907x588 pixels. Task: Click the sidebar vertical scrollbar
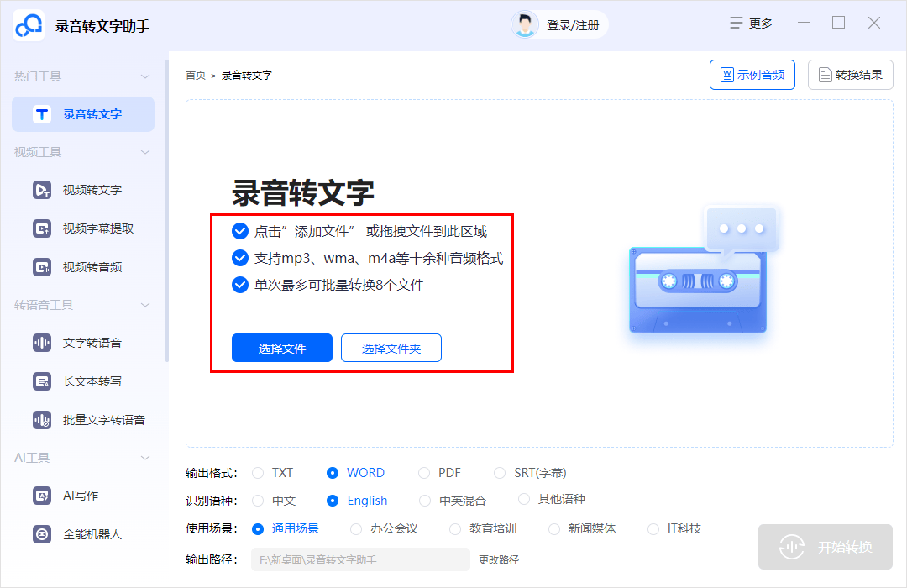click(x=167, y=211)
